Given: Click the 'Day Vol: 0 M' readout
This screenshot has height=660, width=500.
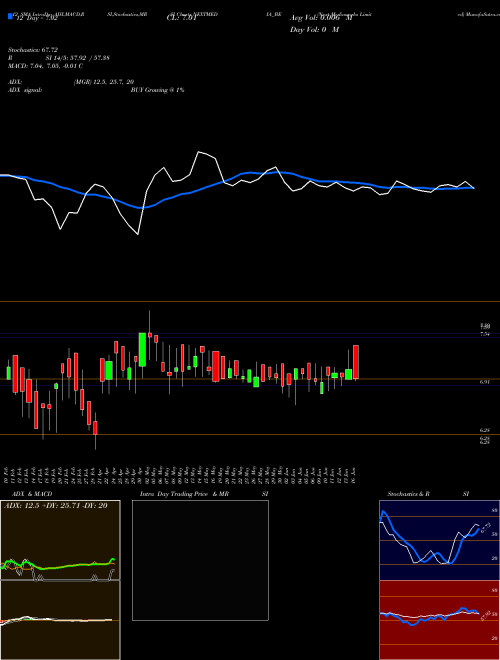Looking at the screenshot, I should 314,30.
